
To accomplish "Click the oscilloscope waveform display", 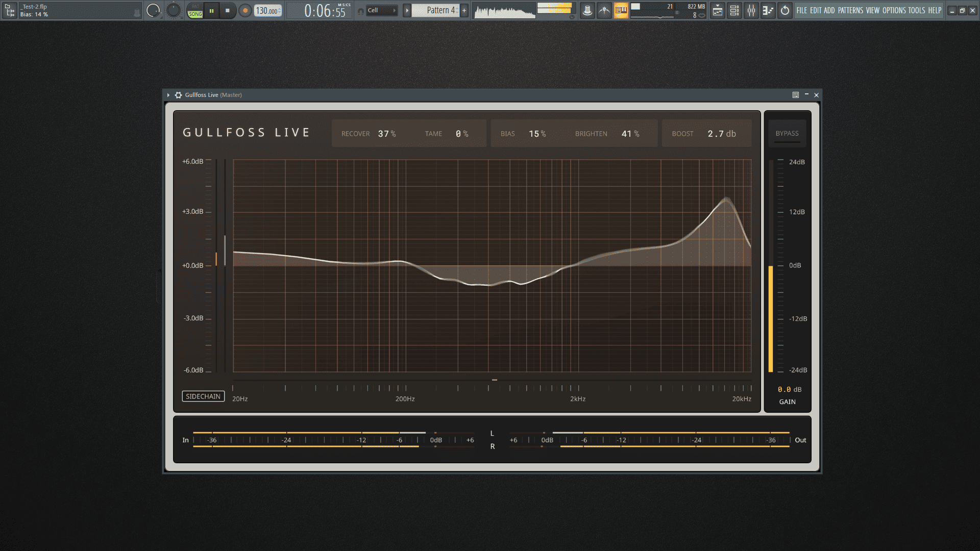I will tap(504, 11).
